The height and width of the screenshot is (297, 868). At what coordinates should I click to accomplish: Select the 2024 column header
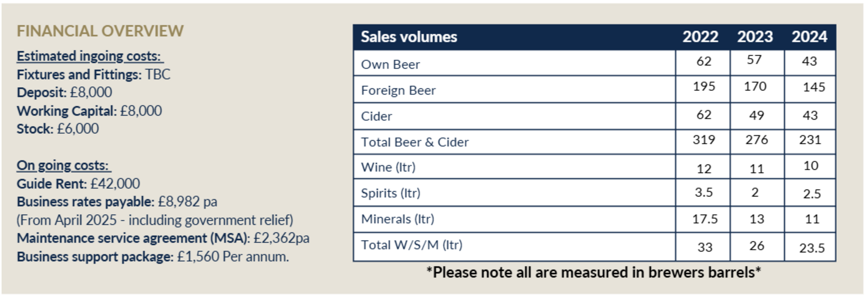(x=809, y=37)
